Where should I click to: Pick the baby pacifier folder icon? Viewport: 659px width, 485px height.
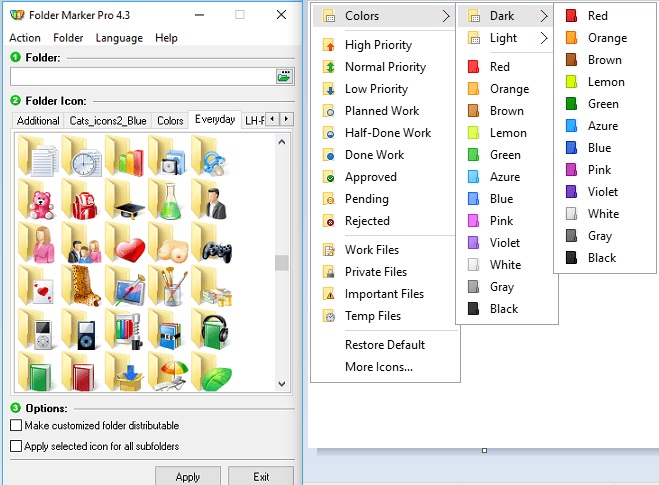211,156
